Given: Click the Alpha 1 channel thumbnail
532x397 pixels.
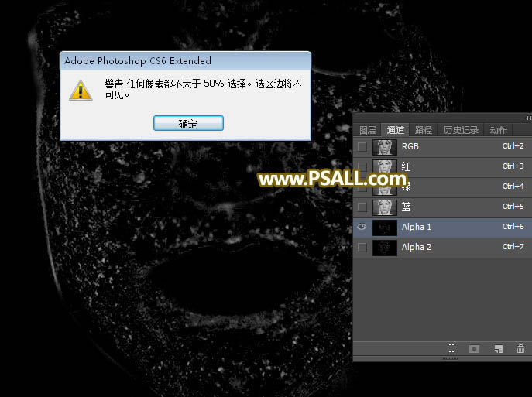Looking at the screenshot, I should 384,227.
